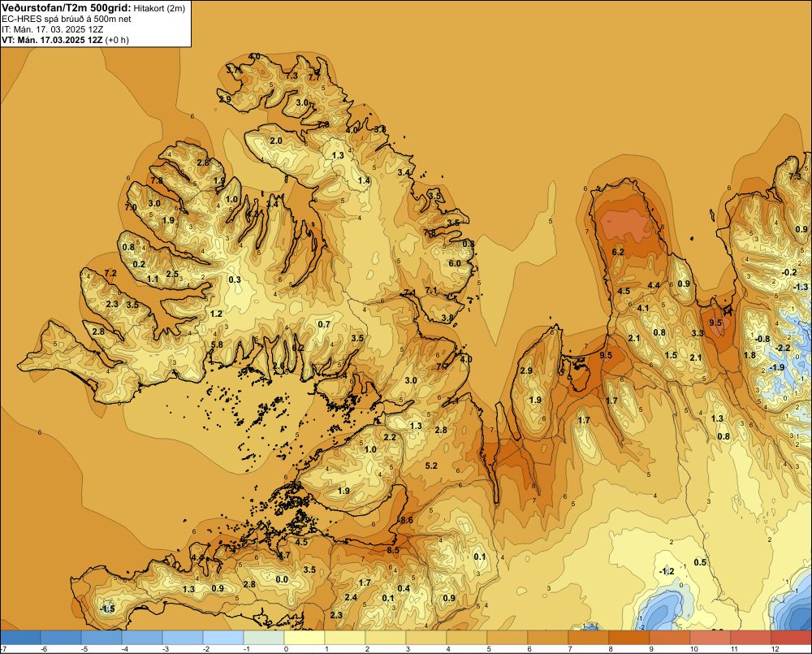Pick the legend swatch between 11 and 12
812x654 pixels.
pyautogui.click(x=751, y=637)
